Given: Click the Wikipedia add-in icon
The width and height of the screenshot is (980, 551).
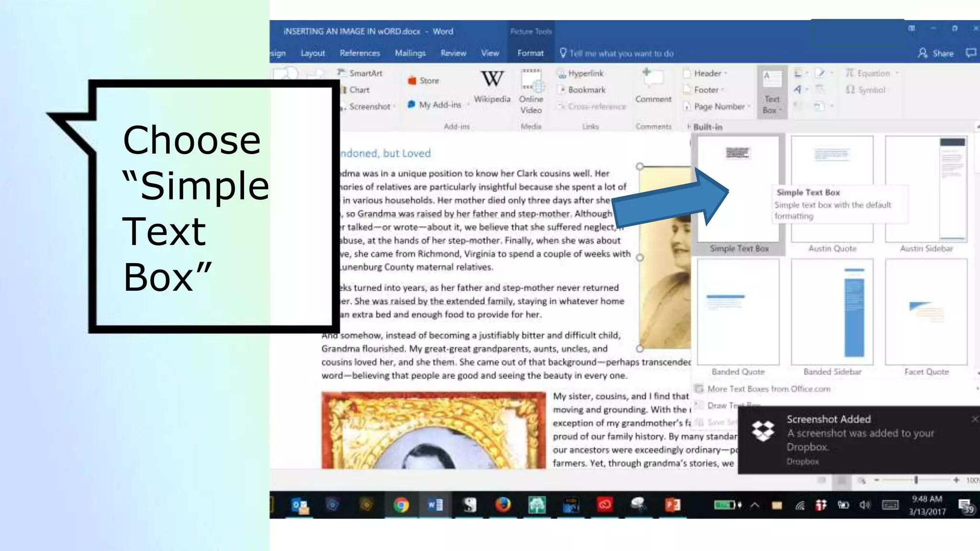Looking at the screenshot, I should pyautogui.click(x=492, y=86).
